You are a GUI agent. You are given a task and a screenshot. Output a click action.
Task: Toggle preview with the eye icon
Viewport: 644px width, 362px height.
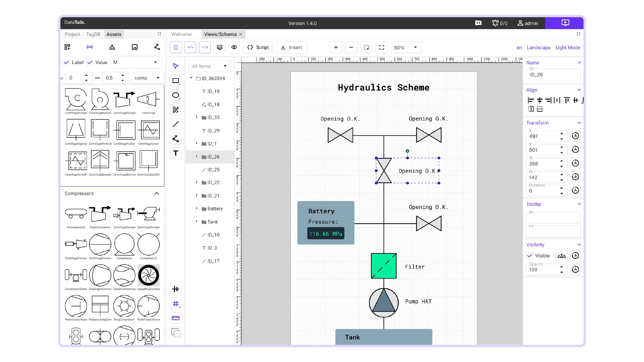coord(234,47)
